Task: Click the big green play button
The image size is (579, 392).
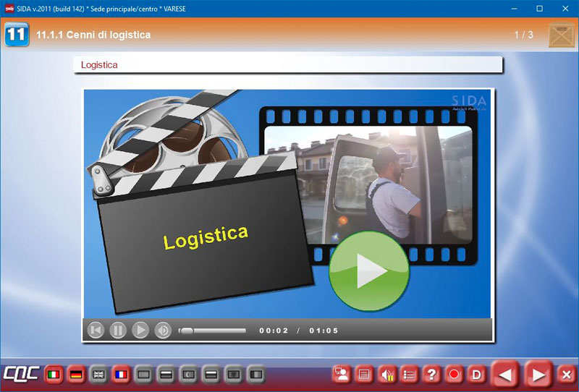Action: pos(369,270)
